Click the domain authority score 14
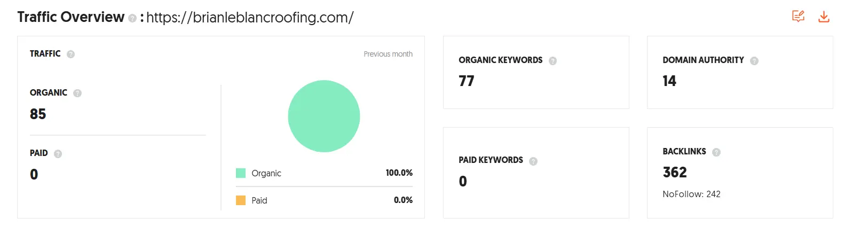Screen dimensions: 868x234 click(x=669, y=81)
